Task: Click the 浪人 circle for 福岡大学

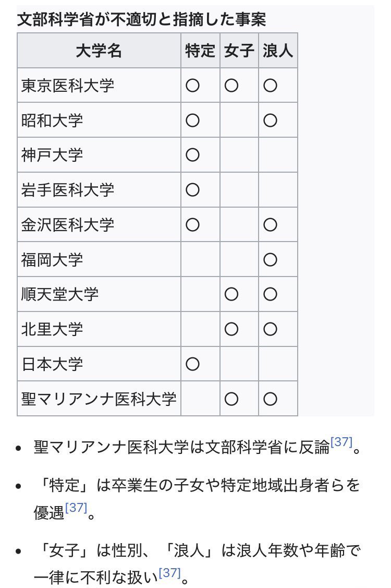Action: (270, 259)
